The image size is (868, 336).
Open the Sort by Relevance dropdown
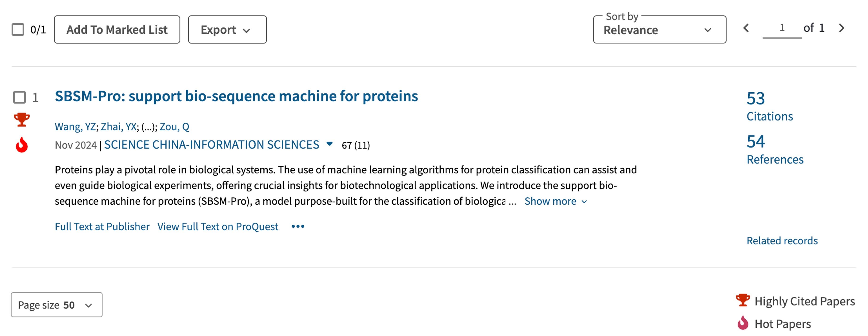click(659, 30)
